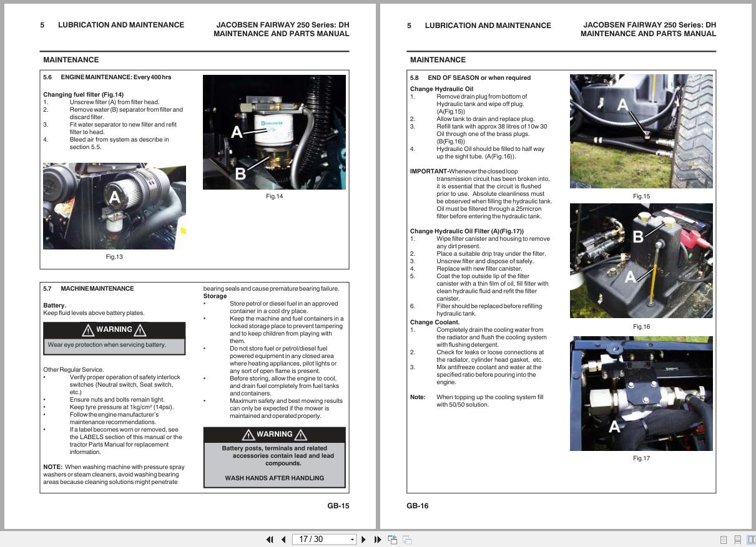Open the page number dropdown arrow
This screenshot has width=756, height=547.
353,540
